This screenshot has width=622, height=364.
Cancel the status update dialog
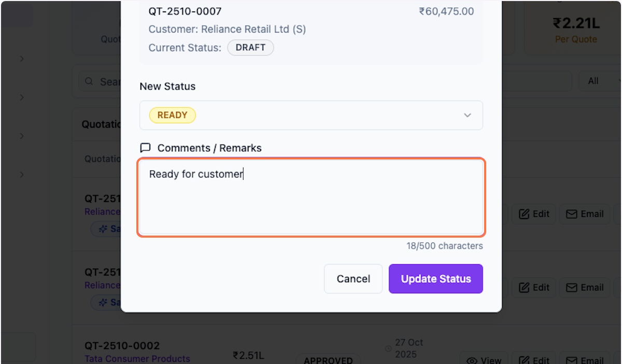[x=353, y=279]
